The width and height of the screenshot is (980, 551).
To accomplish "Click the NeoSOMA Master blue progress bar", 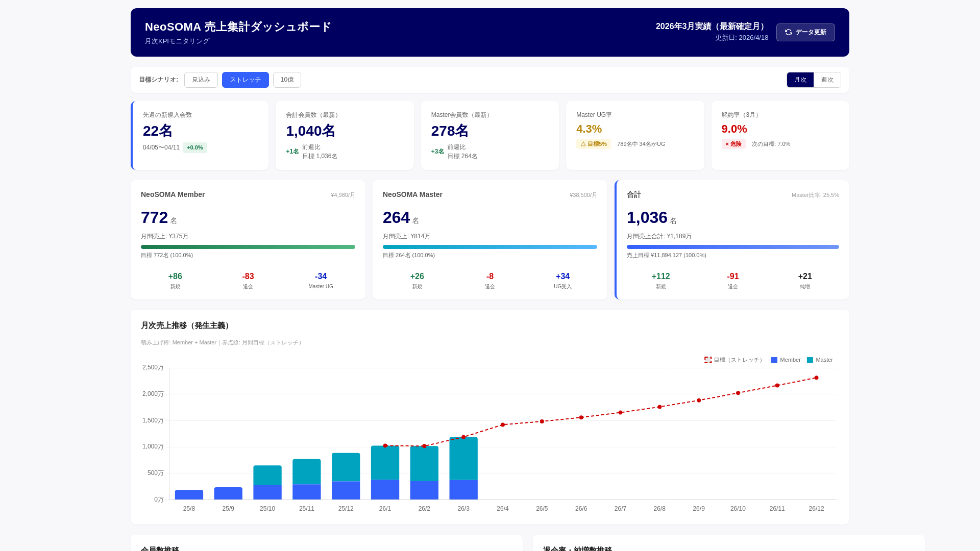I will [x=490, y=247].
